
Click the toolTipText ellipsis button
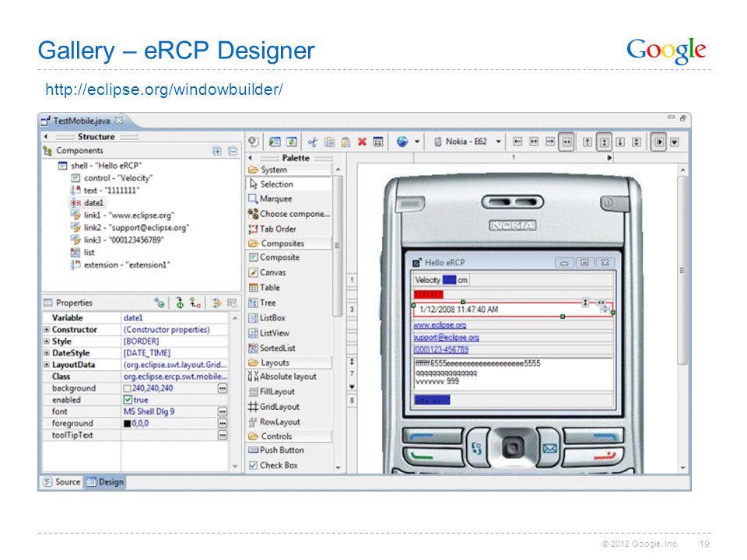pyautogui.click(x=223, y=435)
